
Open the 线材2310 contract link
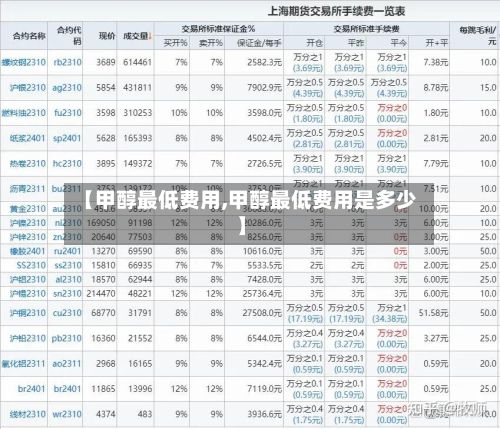coord(28,414)
